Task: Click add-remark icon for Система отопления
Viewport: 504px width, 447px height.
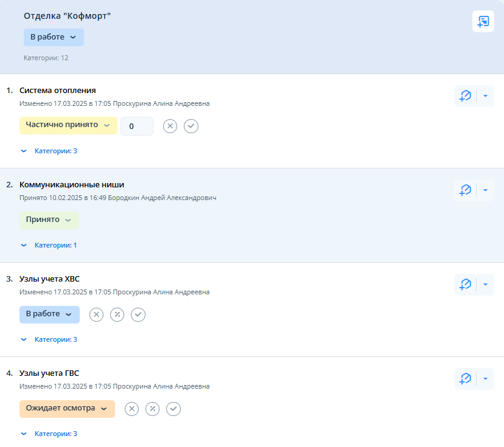Action: 466,96
